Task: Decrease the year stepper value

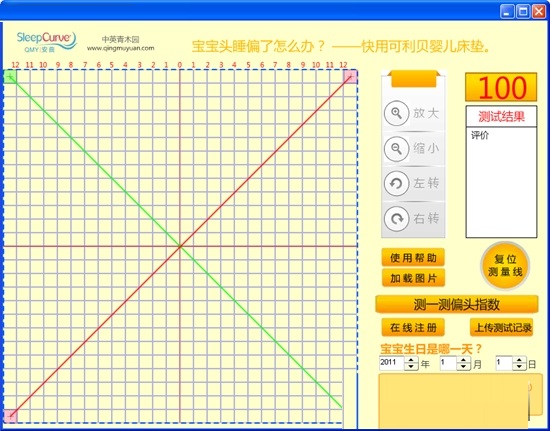Action: click(411, 367)
